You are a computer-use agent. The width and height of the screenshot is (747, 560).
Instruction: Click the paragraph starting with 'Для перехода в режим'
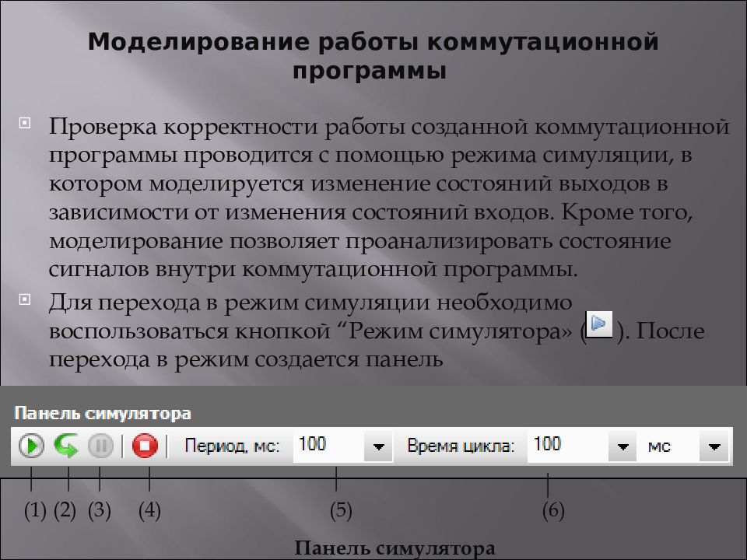point(377,331)
